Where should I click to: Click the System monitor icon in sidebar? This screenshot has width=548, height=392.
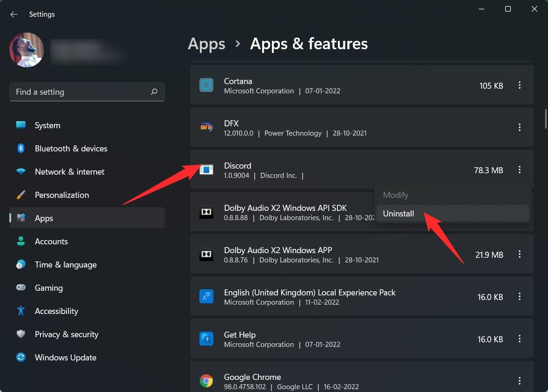pos(21,125)
